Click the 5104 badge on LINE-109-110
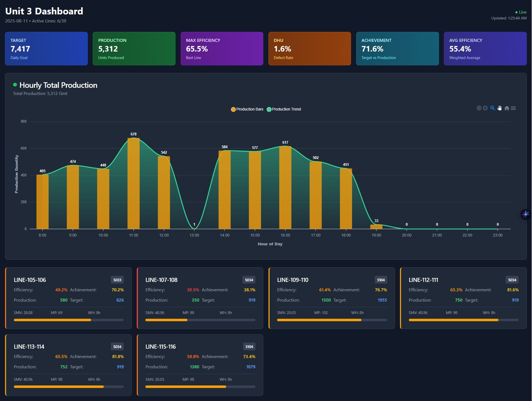This screenshot has width=532, height=401. pos(381,280)
